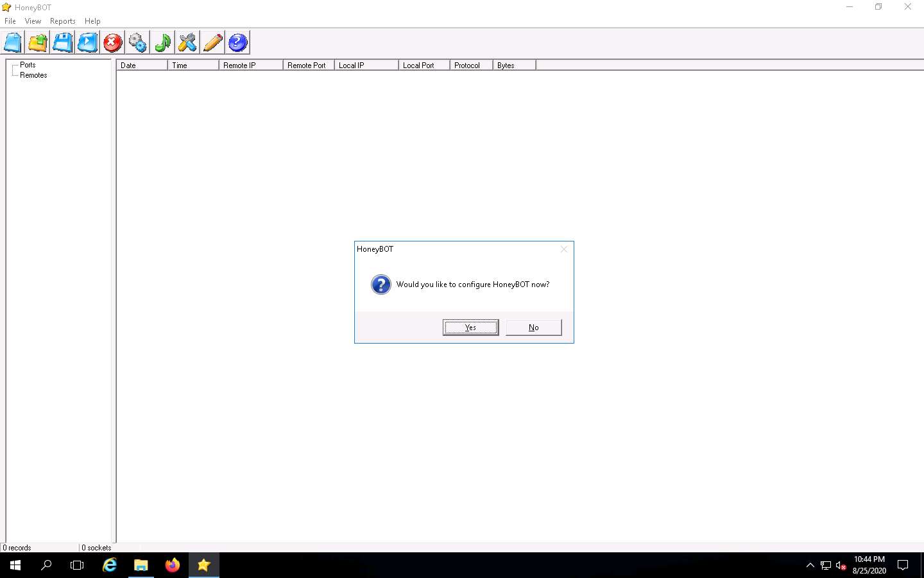Click the question mark icon in the dialog
Viewport: 924px width, 578px height.
click(x=381, y=285)
